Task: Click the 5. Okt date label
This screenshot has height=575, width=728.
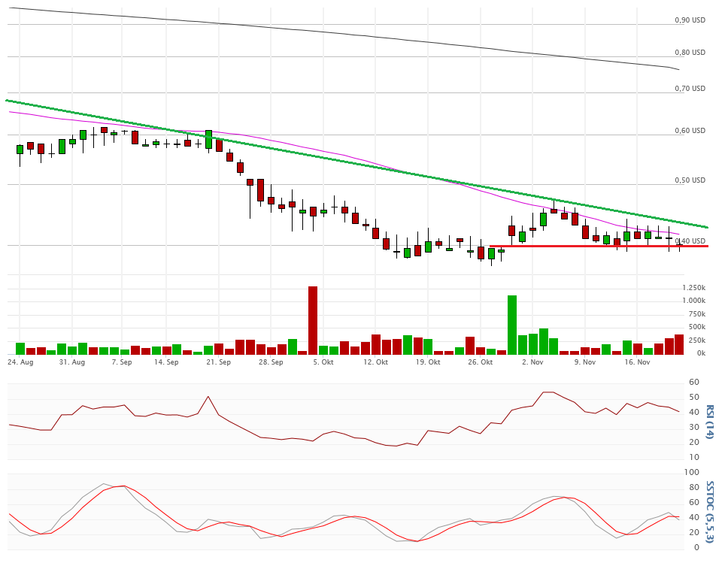Action: coord(323,362)
